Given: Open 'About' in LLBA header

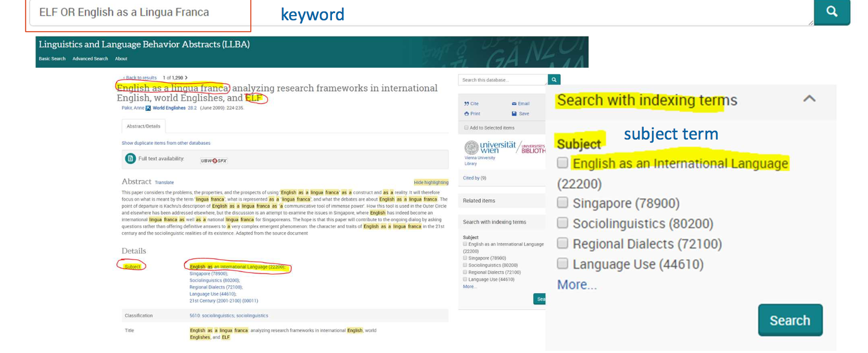Looking at the screenshot, I should tap(121, 59).
